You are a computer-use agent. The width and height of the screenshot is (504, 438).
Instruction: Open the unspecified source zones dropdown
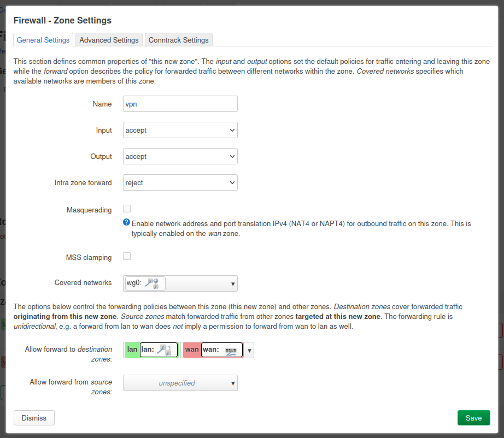(180, 383)
